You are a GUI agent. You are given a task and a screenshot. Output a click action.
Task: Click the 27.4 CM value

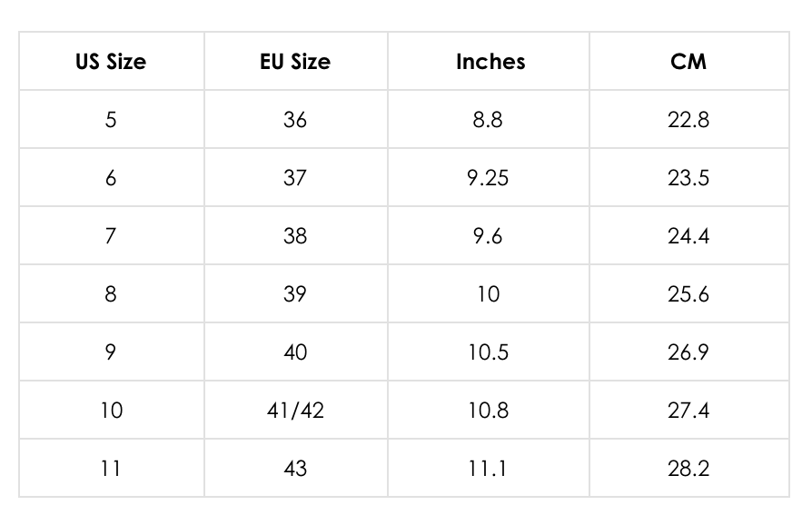pos(688,411)
